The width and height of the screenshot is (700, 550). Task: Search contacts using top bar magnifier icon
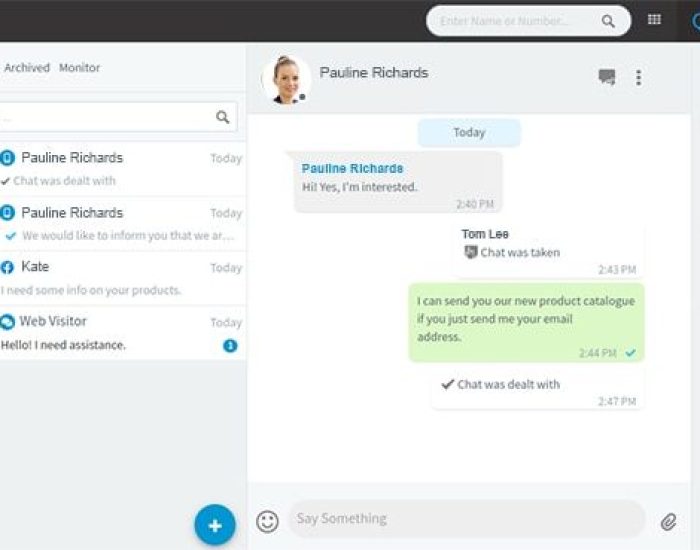(608, 21)
